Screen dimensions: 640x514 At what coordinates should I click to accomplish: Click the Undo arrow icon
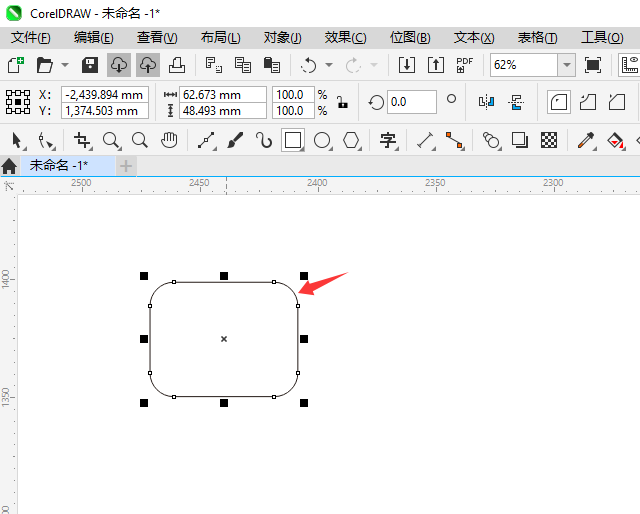tap(309, 65)
